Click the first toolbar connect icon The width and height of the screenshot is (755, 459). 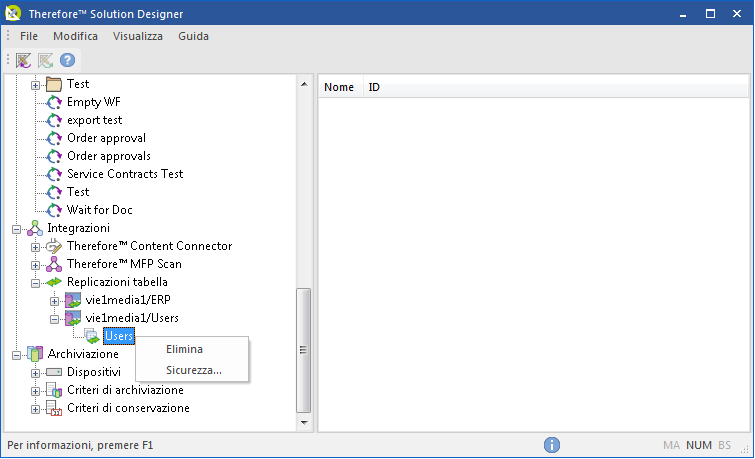click(23, 60)
